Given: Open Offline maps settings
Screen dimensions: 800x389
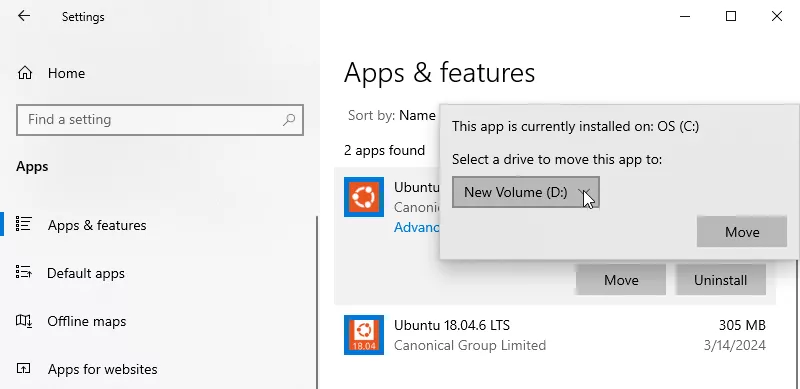Looking at the screenshot, I should click(87, 321).
